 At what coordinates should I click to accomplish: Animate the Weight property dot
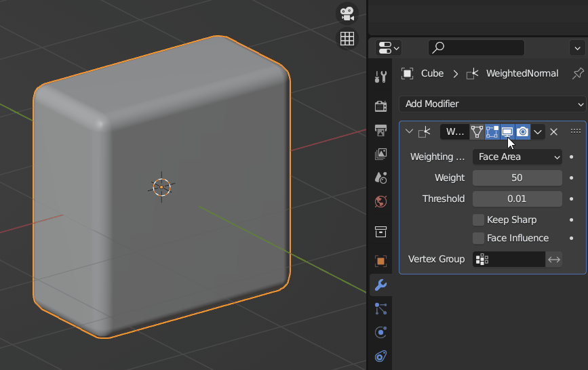point(572,178)
